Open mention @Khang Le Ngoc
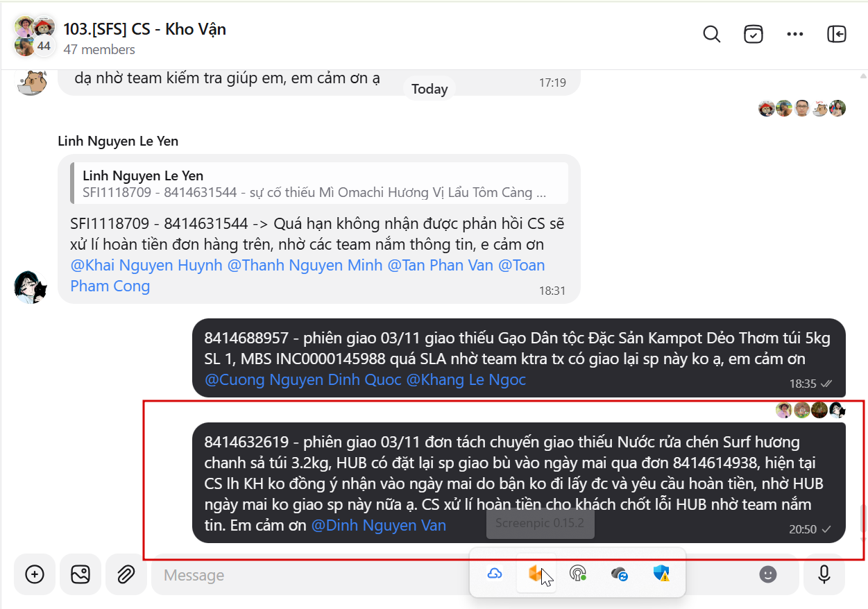This screenshot has height=609, width=868. tap(466, 379)
